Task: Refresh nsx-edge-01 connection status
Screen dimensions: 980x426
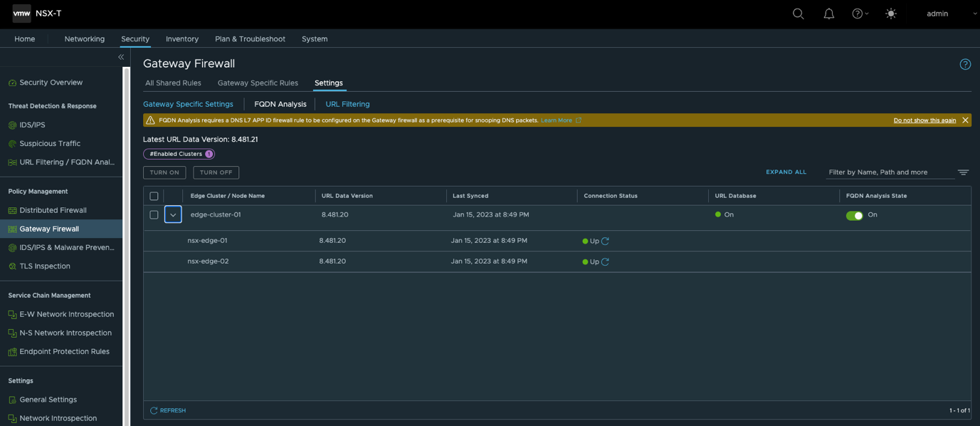Action: pos(605,241)
